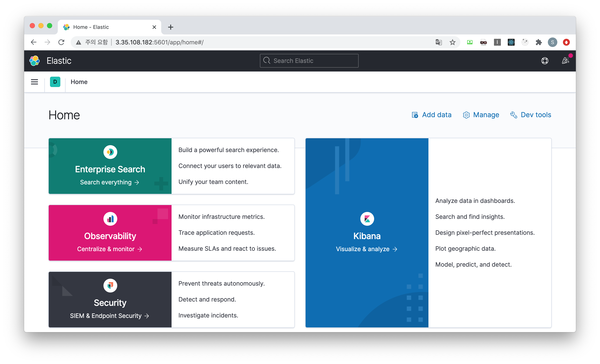Image resolution: width=600 pixels, height=364 pixels.
Task: Click the Enterprise Search round logo
Action: 110,152
